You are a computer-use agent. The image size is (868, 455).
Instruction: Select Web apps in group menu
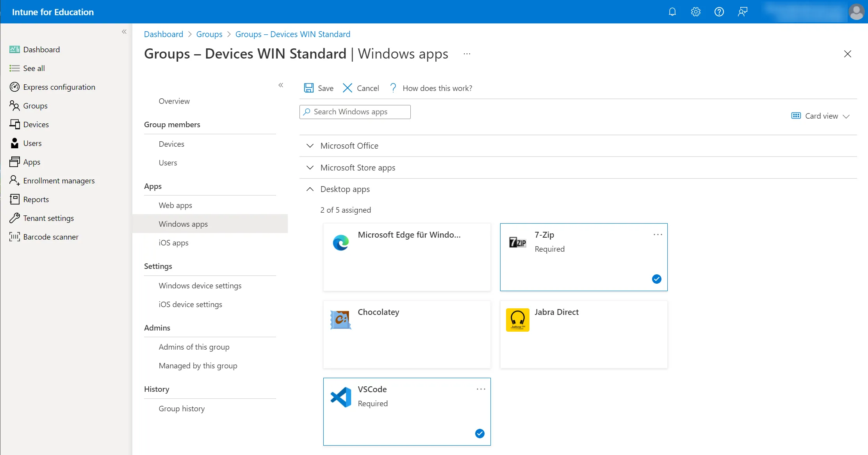pos(175,205)
